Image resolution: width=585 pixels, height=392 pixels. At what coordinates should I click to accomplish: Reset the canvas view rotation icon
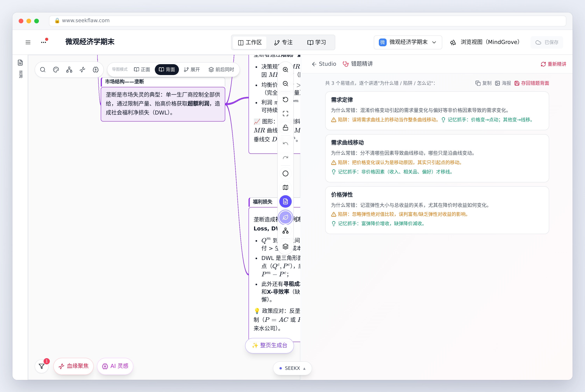285,100
